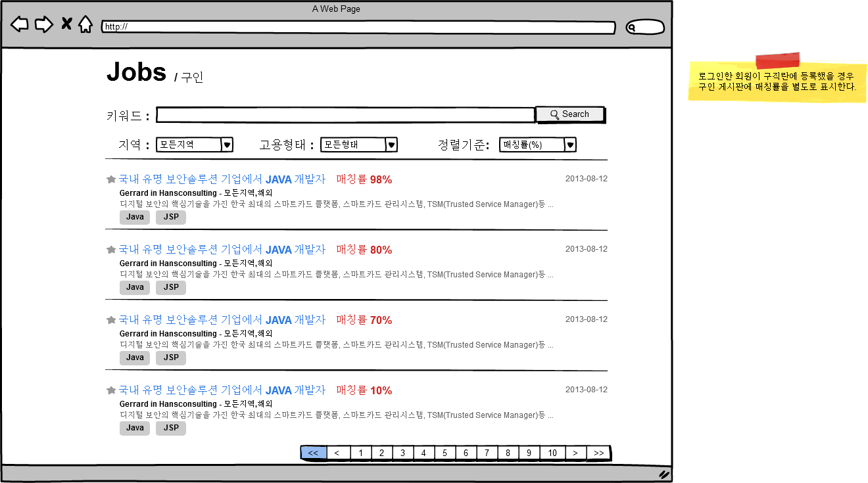Star the job with 80% match
Screen dimensions: 868x483
pos(111,250)
